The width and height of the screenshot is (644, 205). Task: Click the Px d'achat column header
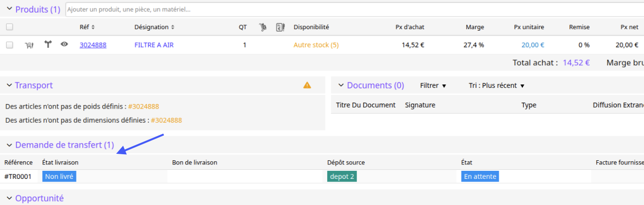410,27
